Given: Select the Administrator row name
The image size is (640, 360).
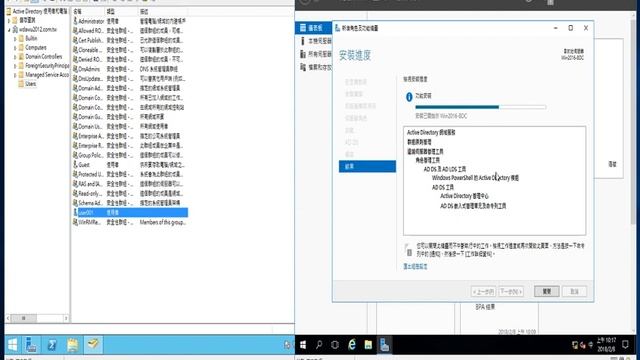Looking at the screenshot, I should click(91, 21).
